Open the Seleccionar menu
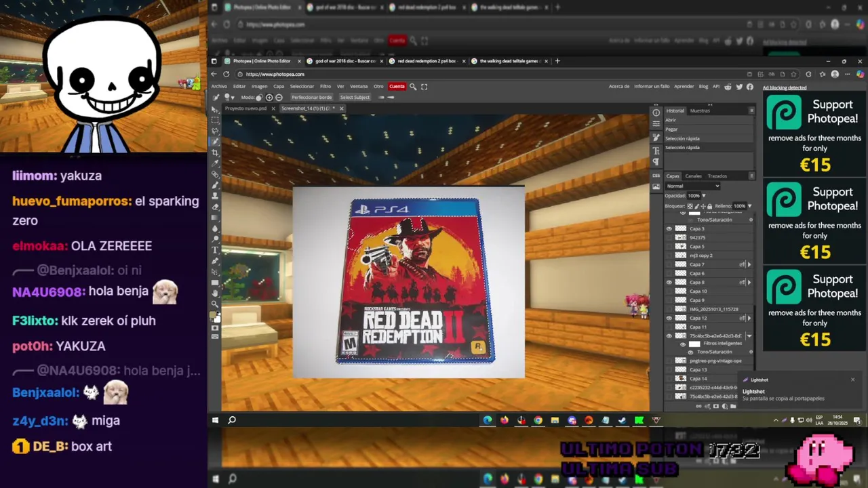 [302, 87]
